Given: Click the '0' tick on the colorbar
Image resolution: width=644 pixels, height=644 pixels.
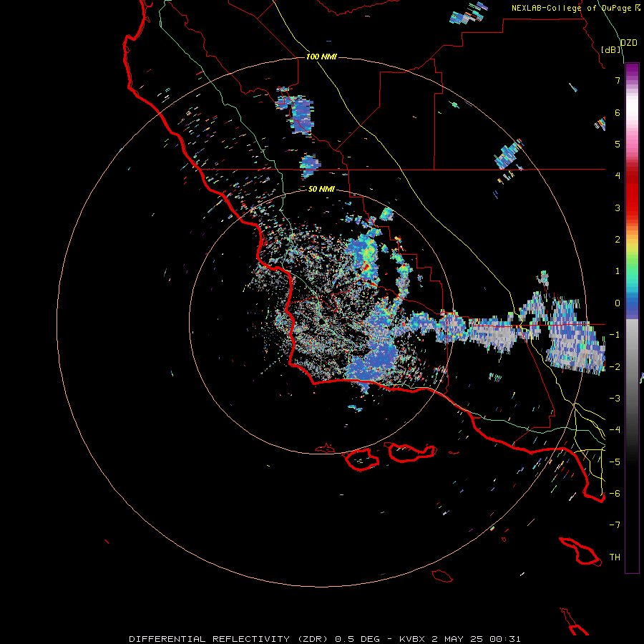Looking at the screenshot, I should [x=618, y=303].
